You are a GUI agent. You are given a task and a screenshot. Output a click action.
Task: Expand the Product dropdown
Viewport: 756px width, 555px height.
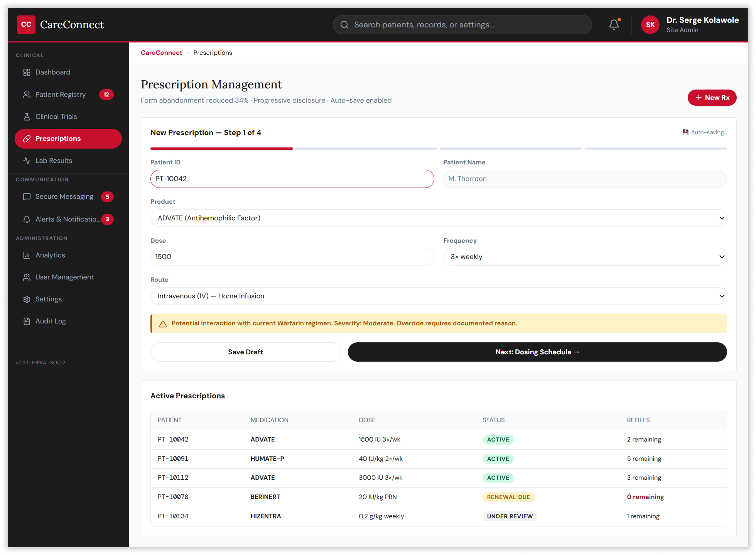pyautogui.click(x=438, y=218)
